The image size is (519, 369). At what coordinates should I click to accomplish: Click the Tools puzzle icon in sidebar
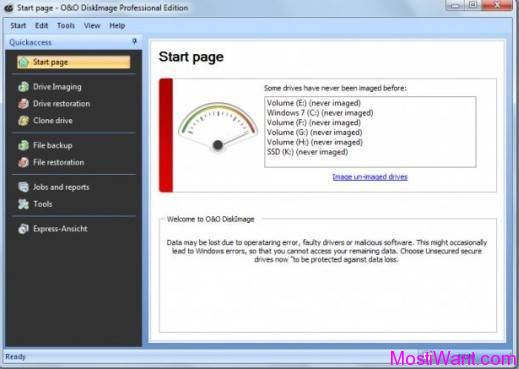pos(23,204)
